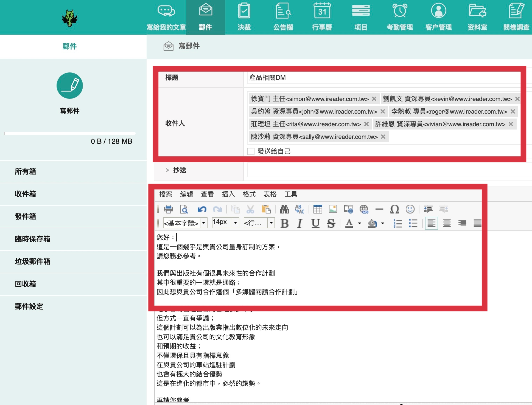
Task: Click the undo arrow icon
Action: (202, 209)
